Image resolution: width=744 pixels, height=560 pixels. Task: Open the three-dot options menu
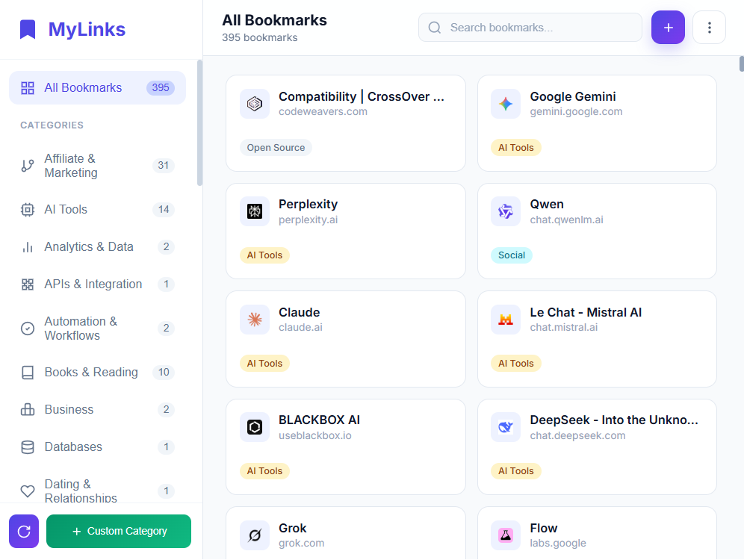(x=708, y=27)
